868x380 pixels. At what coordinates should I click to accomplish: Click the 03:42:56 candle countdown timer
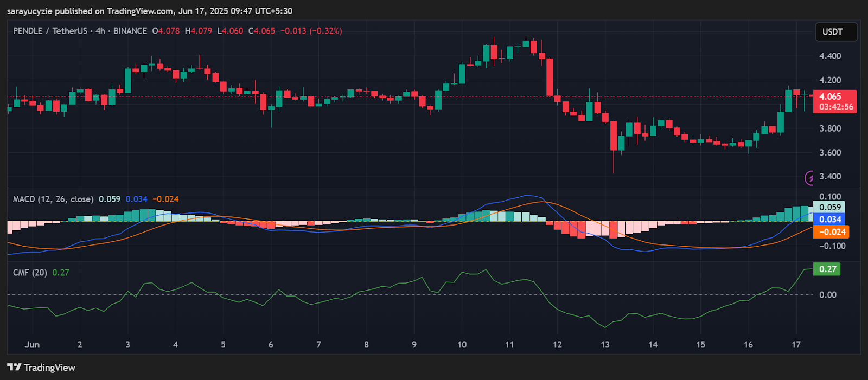[835, 107]
